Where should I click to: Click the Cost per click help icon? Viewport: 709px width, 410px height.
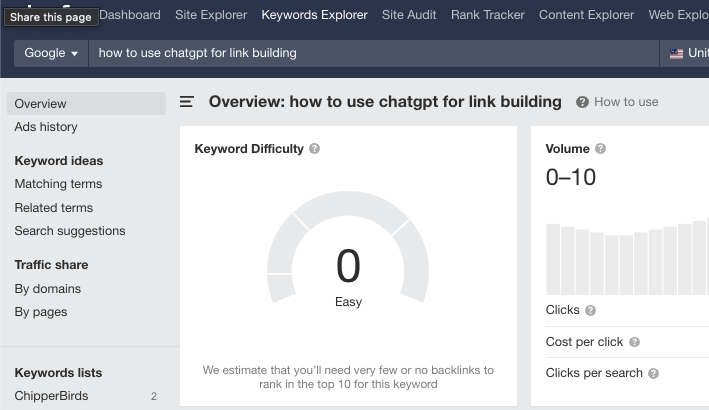(x=634, y=342)
